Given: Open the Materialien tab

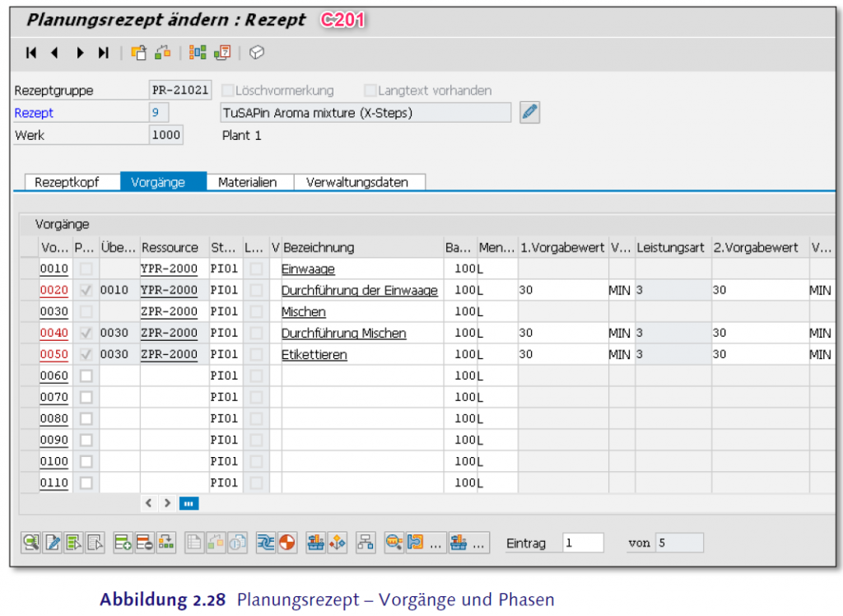Looking at the screenshot, I should pyautogui.click(x=247, y=183).
